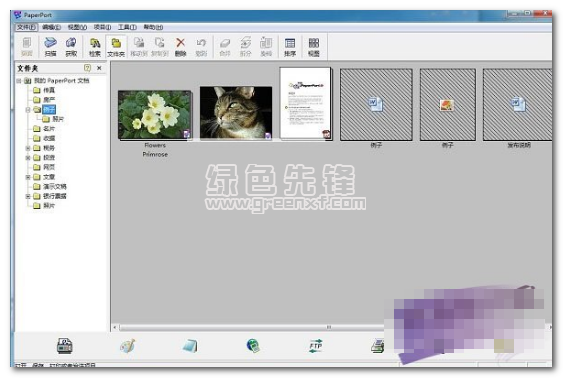
Task: Open the 工具 Tools menu
Action: 127,27
